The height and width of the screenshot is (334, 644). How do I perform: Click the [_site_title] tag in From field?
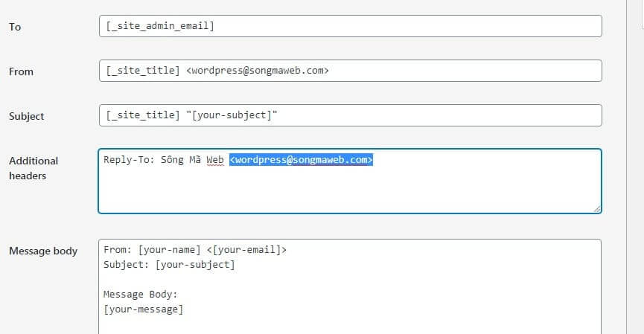(142, 71)
